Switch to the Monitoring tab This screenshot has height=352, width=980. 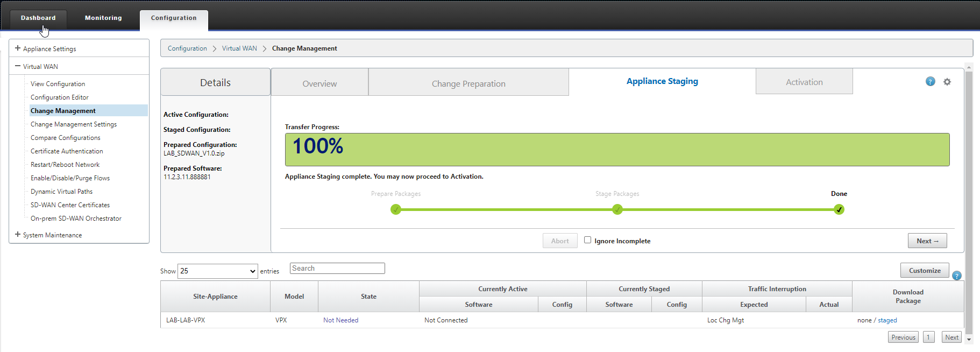click(x=103, y=18)
